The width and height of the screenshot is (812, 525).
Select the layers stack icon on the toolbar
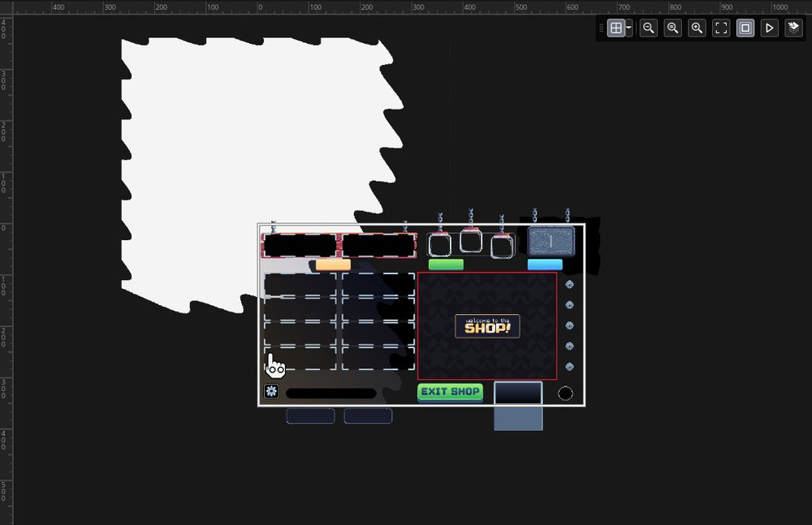click(x=793, y=28)
